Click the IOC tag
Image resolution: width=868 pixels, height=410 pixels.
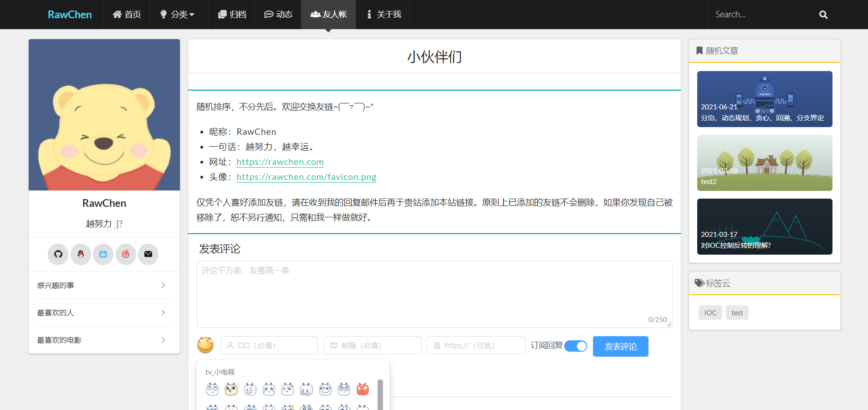click(710, 313)
